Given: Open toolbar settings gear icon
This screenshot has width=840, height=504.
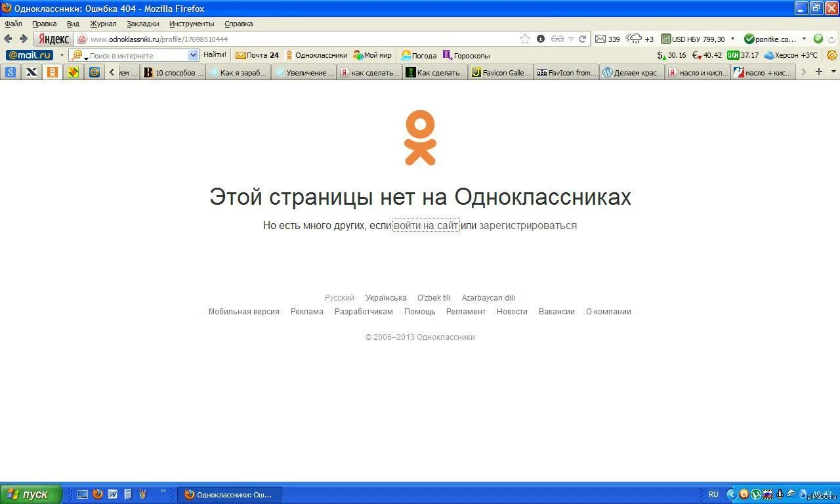Looking at the screenshot, I should [832, 55].
